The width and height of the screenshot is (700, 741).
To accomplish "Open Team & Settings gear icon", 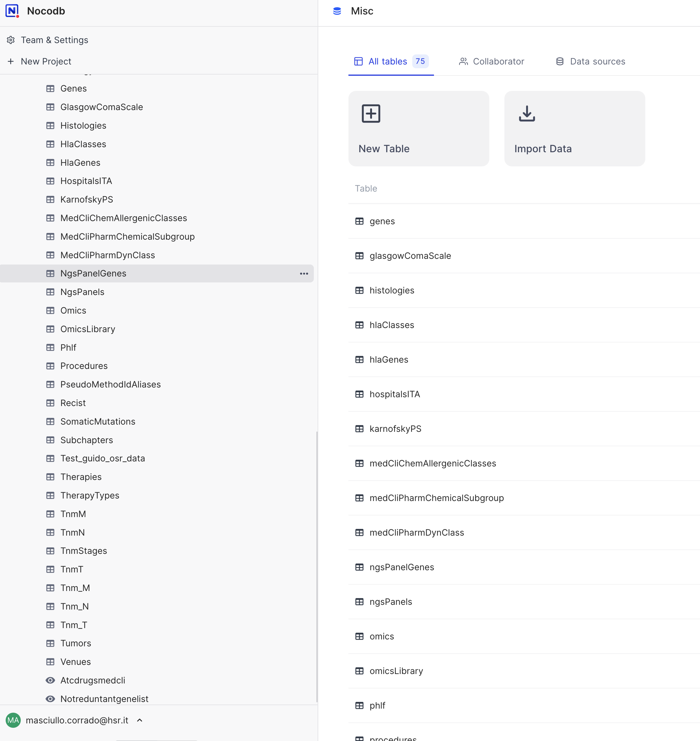I will click(x=11, y=40).
